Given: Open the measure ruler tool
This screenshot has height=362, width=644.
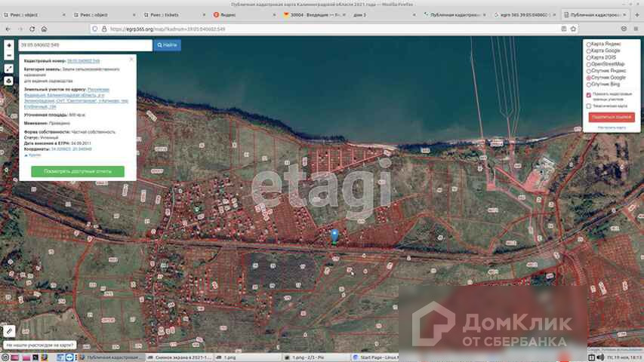Looking at the screenshot, I should click(8, 330).
